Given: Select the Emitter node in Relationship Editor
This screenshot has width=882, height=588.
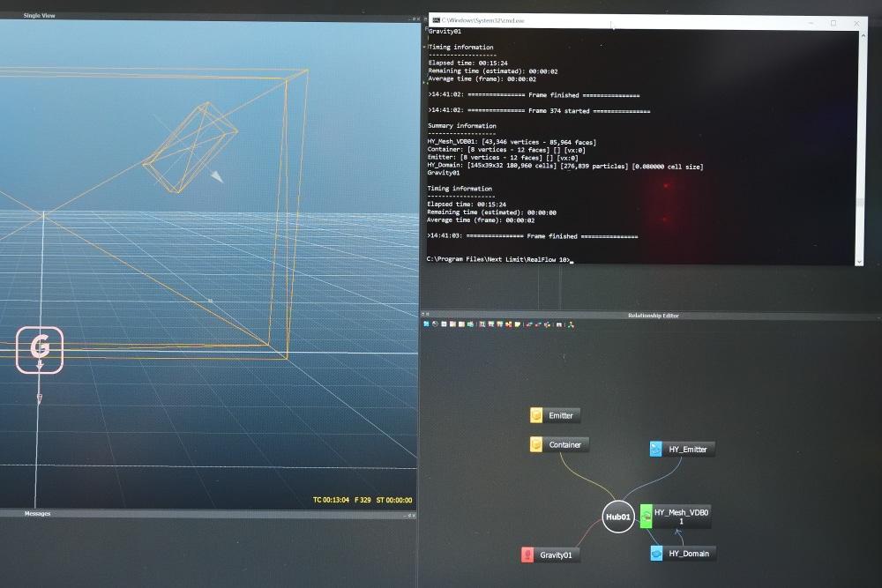Looking at the screenshot, I should (555, 415).
